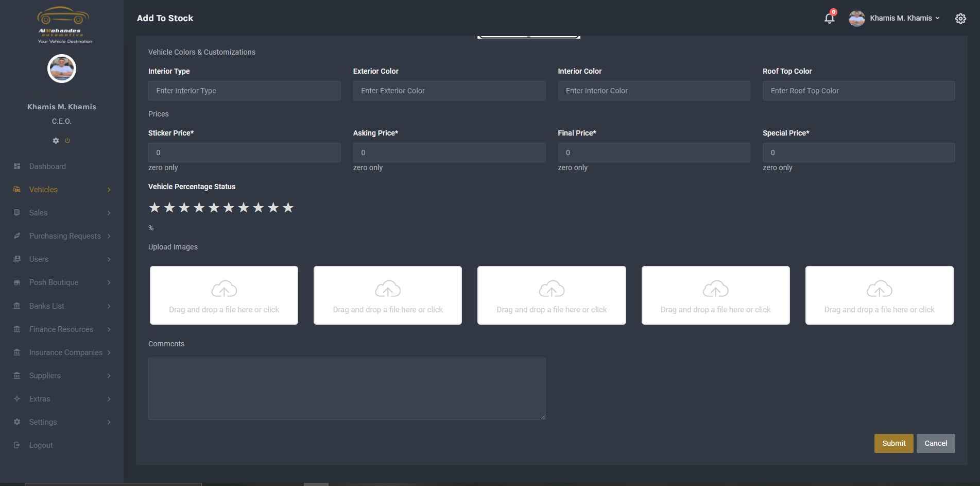Viewport: 980px width, 486px height.
Task: Click the Vehicles car icon
Action: pyautogui.click(x=17, y=190)
